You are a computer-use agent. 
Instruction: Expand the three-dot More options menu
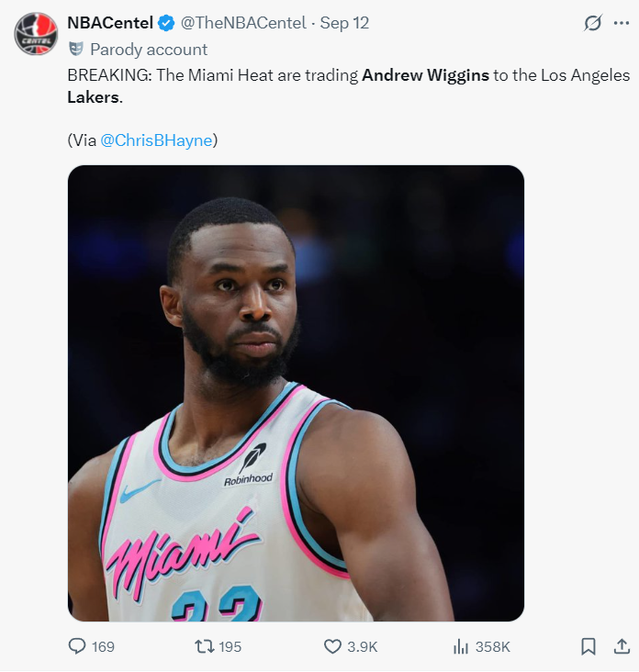pyautogui.click(x=621, y=24)
